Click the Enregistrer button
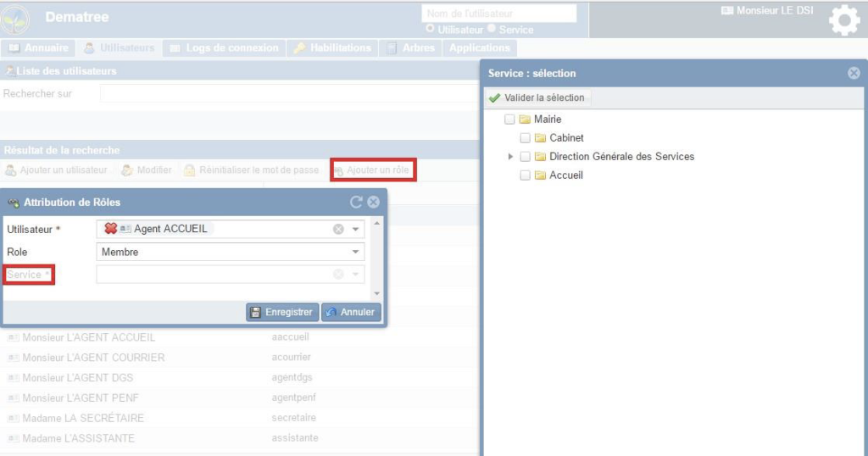The height and width of the screenshot is (456, 868). pyautogui.click(x=283, y=312)
